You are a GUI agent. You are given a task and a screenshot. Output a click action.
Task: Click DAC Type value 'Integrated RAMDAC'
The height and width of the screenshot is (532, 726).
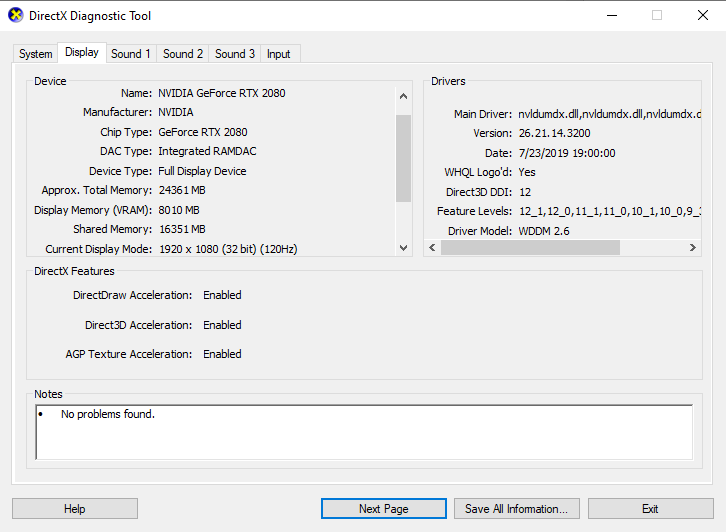tap(207, 151)
